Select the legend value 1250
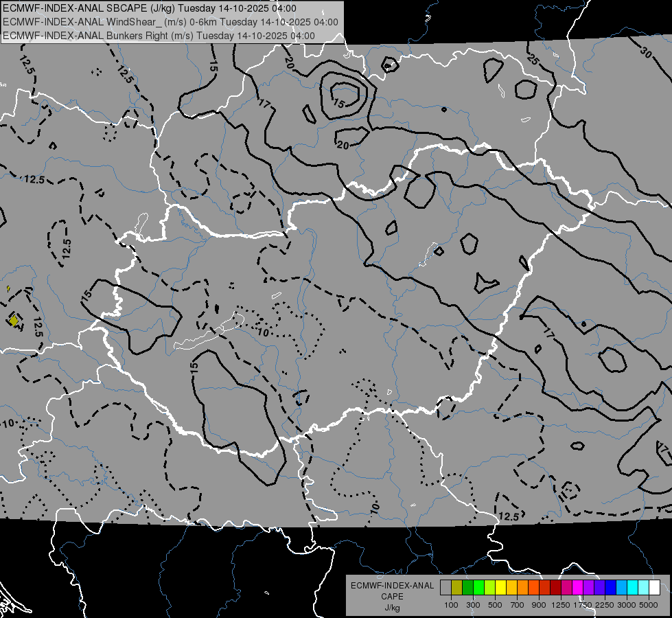The image size is (672, 618). pos(561,605)
